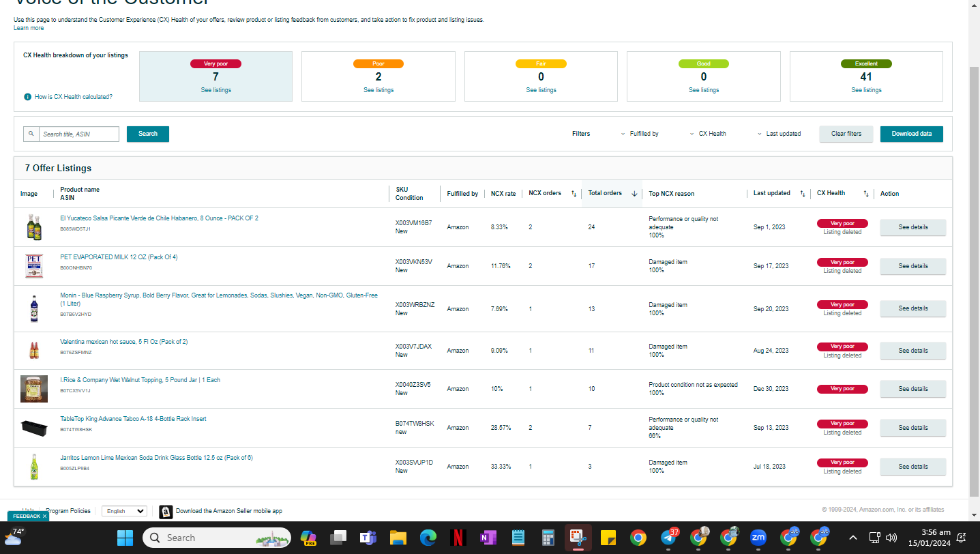The height and width of the screenshot is (554, 980).
Task: See listings in the Poor card
Action: [x=378, y=90]
